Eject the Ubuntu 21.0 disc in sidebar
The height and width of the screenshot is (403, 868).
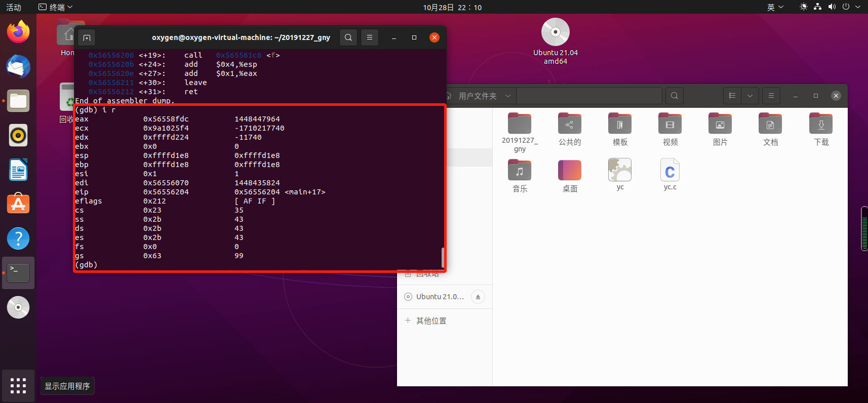478,297
